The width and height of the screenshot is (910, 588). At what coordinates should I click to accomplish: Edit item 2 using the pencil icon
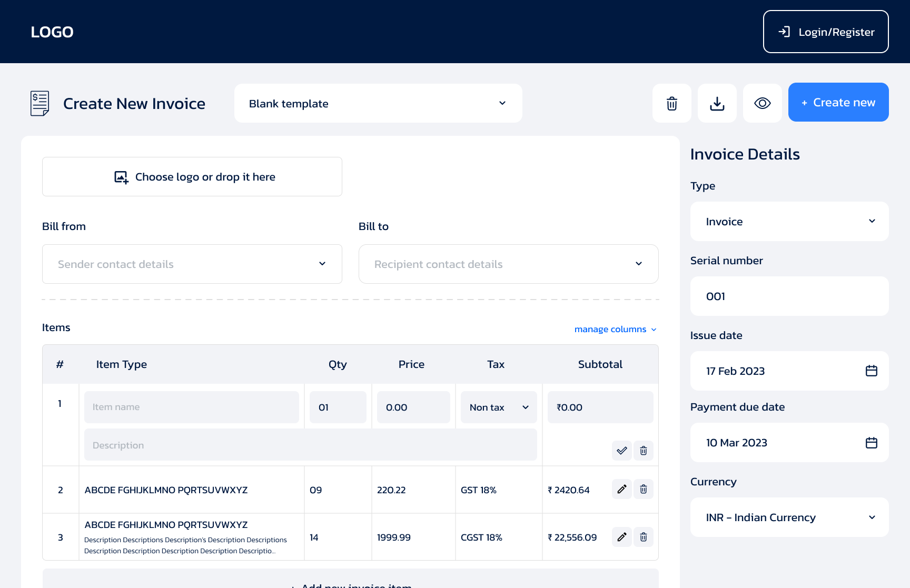tap(621, 489)
